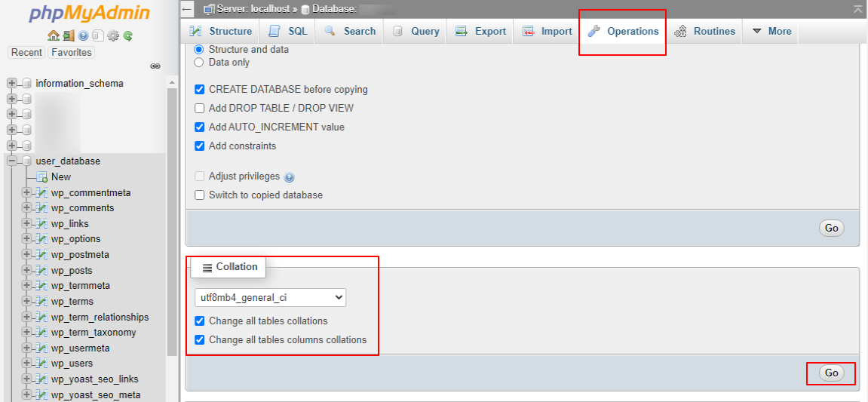Click the link chain icon in sidebar

pos(155,66)
